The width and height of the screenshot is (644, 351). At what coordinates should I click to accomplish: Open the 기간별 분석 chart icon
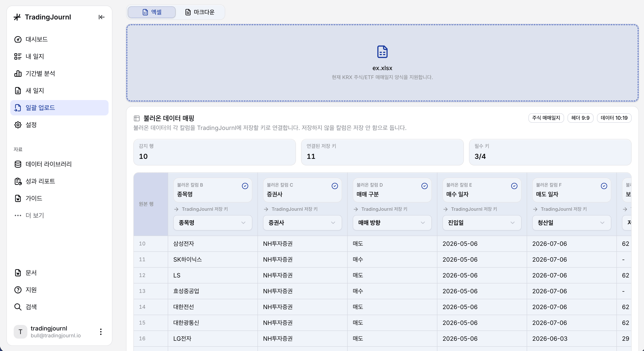point(18,73)
